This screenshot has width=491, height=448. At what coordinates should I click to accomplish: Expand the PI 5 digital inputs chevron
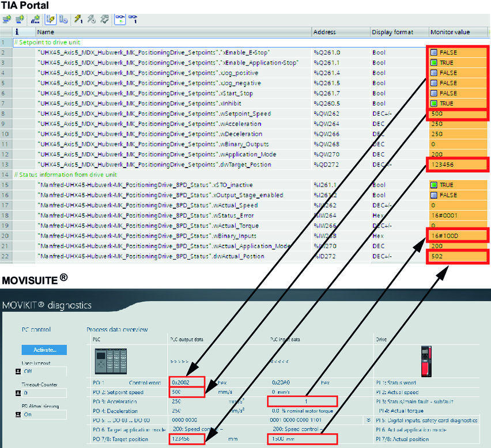click(x=368, y=420)
